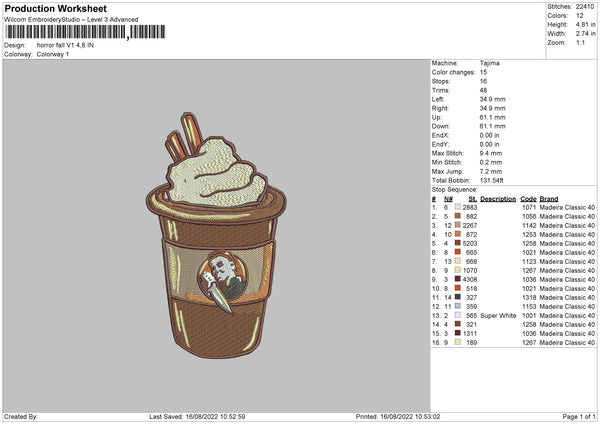600x424 pixels.
Task: Click stop 15 maroon swatch beside 1311
Action: [458, 333]
